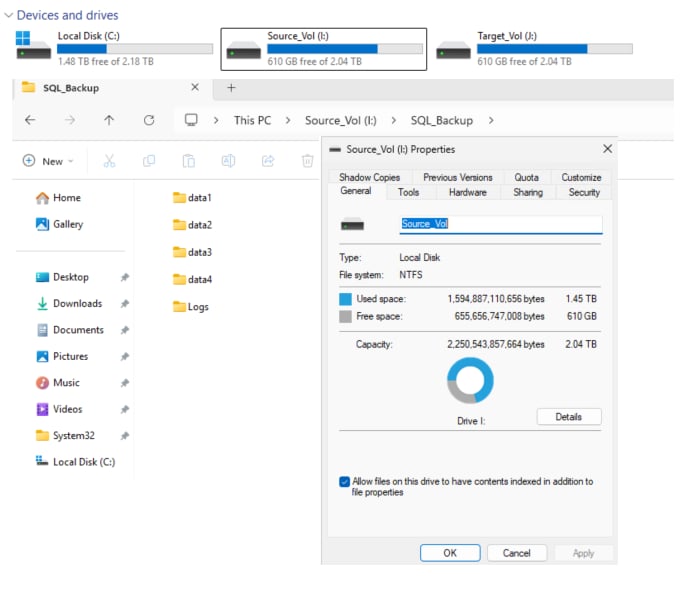Click Target_Vol (J:) usage bar
This screenshot has width=684, height=590.
point(554,48)
